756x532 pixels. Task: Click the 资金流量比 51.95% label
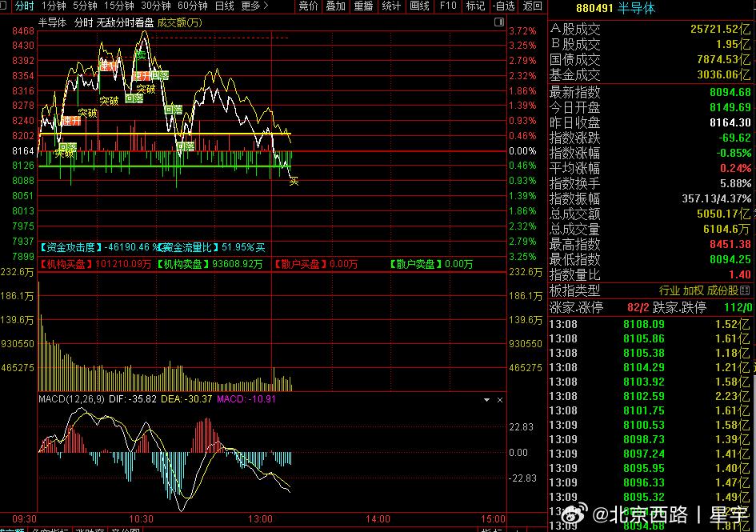(x=211, y=247)
